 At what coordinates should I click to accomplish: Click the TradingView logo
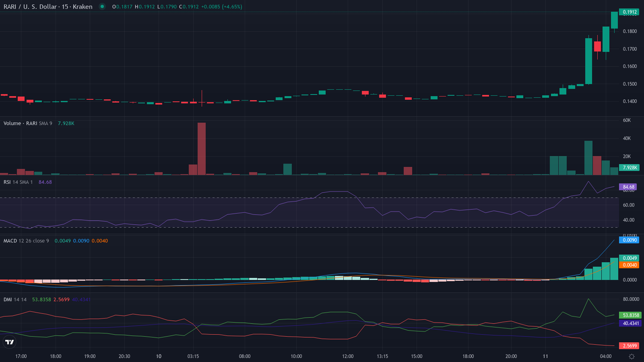(x=9, y=342)
